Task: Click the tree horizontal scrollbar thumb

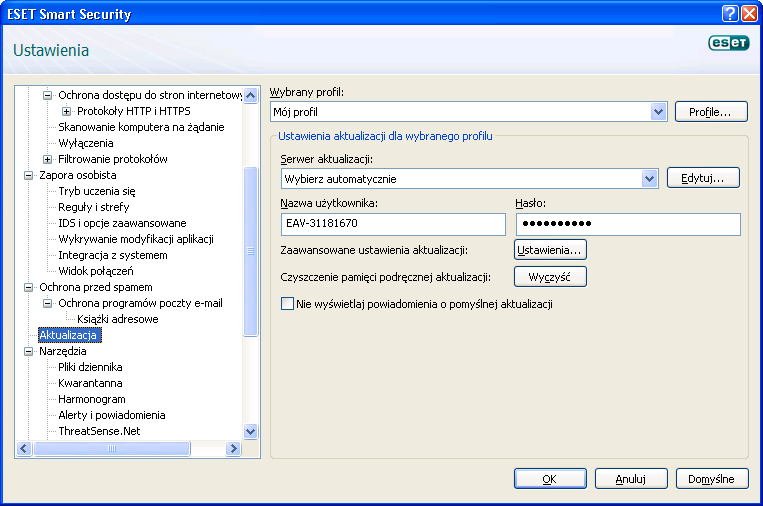Action: click(112, 449)
